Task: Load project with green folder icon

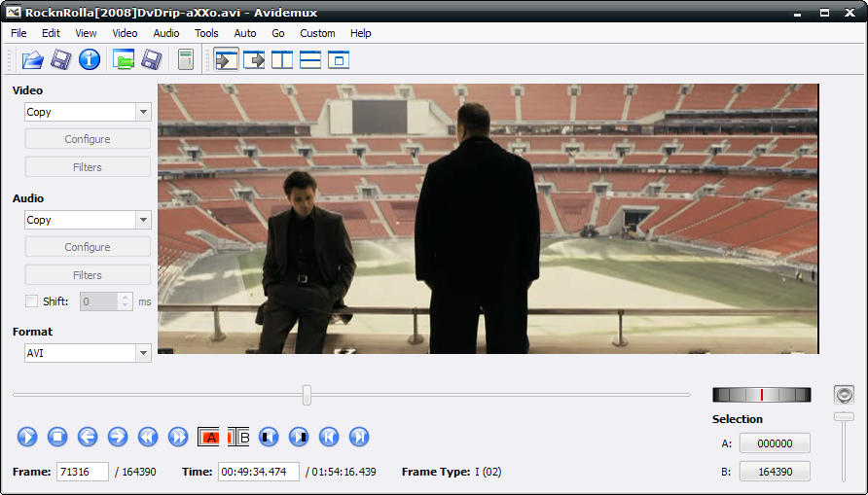Action: 124,59
